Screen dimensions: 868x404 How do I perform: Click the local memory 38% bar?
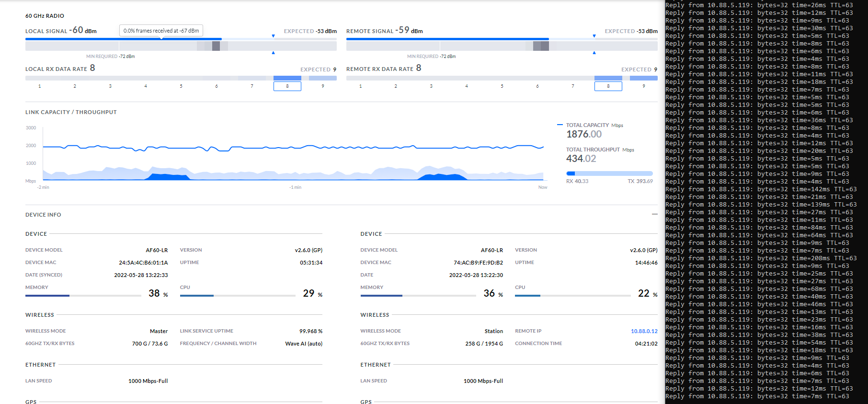[x=83, y=296]
